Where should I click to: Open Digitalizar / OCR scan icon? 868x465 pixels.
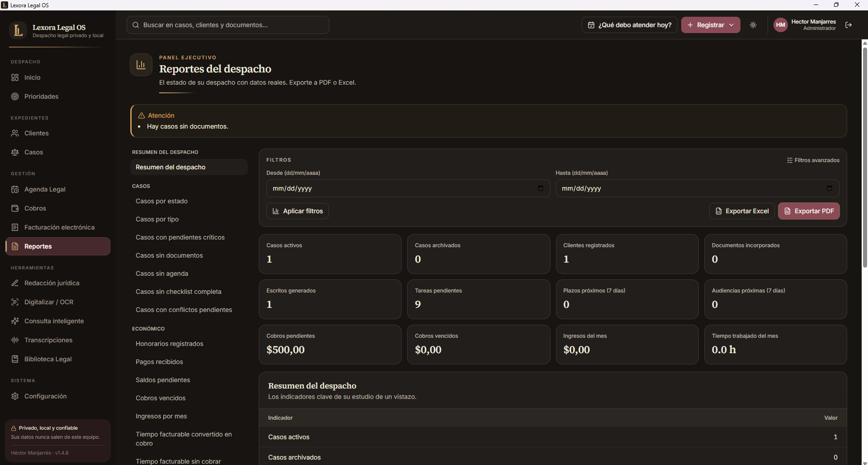pos(15,302)
